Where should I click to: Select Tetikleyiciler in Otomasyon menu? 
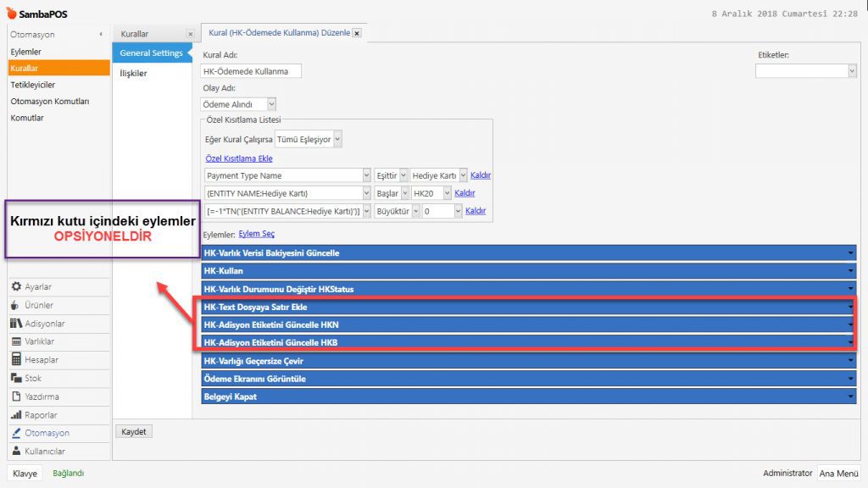33,85
